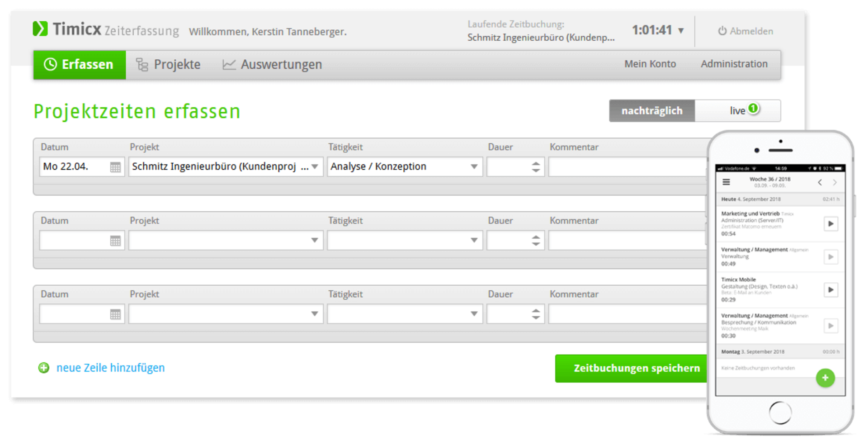Adjust the Dauer stepper in first row

536,167
